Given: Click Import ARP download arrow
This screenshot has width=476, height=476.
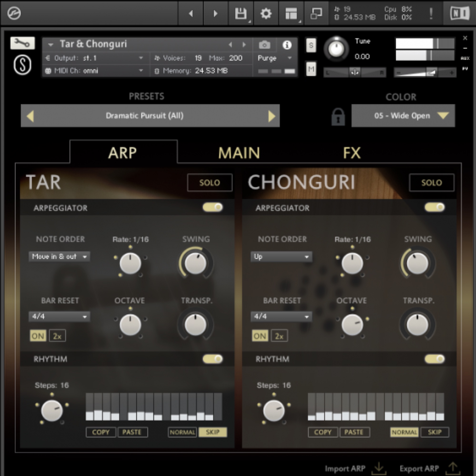Looking at the screenshot, I should [379, 468].
